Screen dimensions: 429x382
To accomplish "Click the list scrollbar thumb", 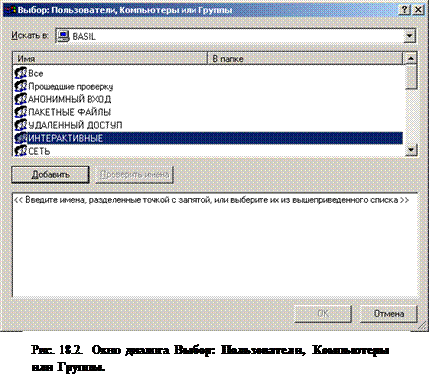I will (x=411, y=77).
